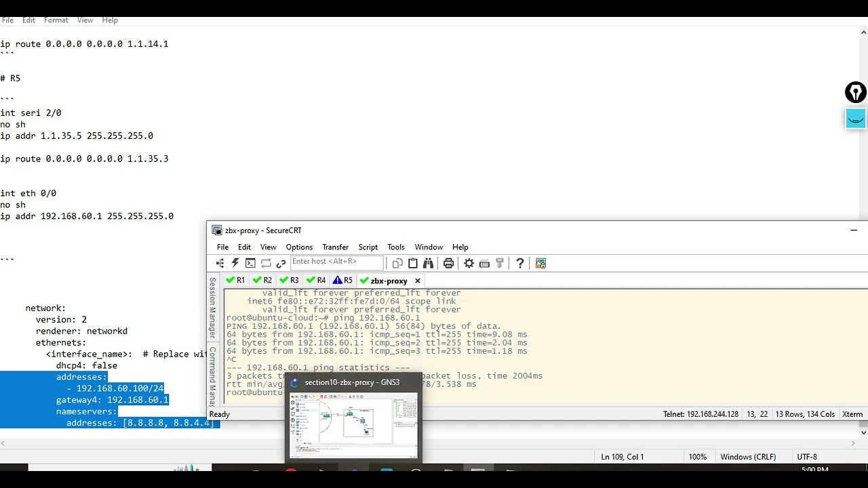
Task: Click the Paste clipboard icon
Action: click(x=413, y=263)
